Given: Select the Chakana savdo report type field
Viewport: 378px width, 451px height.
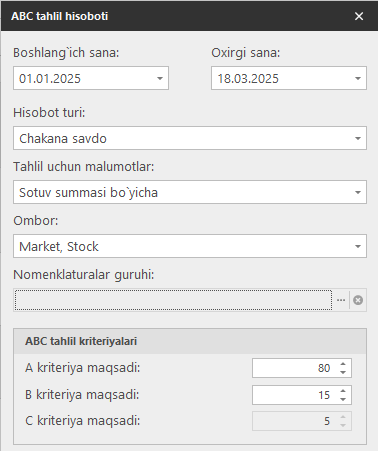Looking at the screenshot, I should click(x=190, y=138).
